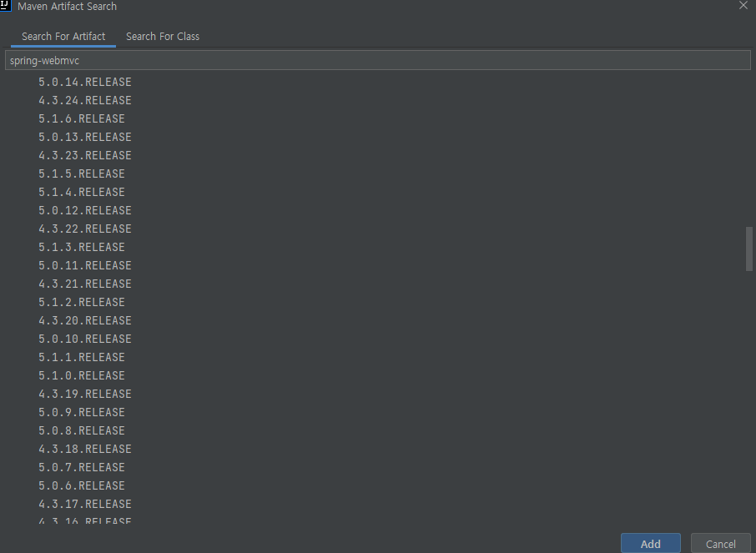Select version 5.1.0.RELEASE
This screenshot has height=553, width=756.
click(x=82, y=375)
